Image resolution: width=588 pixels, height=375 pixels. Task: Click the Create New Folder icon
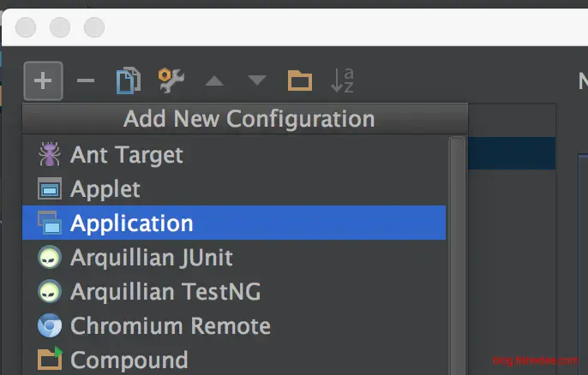299,81
